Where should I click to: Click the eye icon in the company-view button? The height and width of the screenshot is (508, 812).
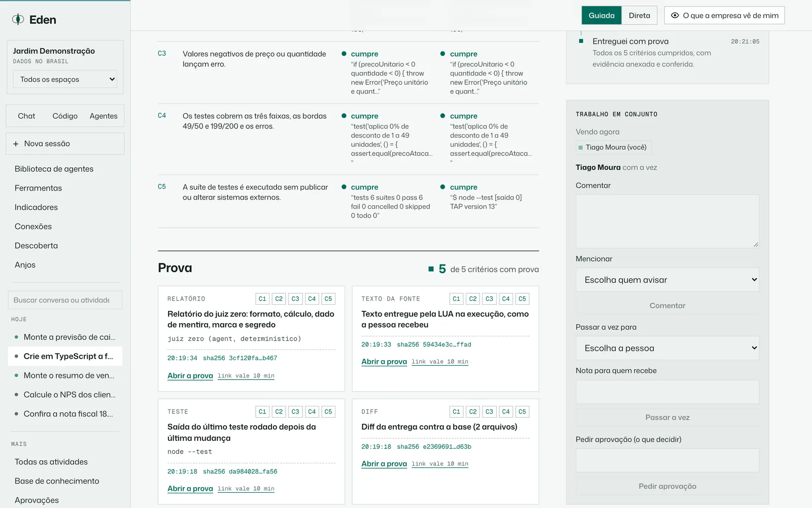point(675,15)
